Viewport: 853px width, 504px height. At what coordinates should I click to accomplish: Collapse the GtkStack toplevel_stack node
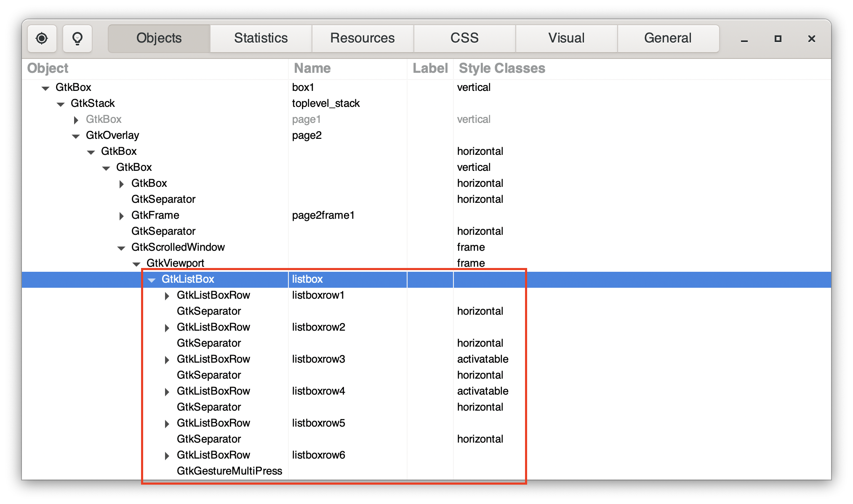pyautogui.click(x=61, y=104)
